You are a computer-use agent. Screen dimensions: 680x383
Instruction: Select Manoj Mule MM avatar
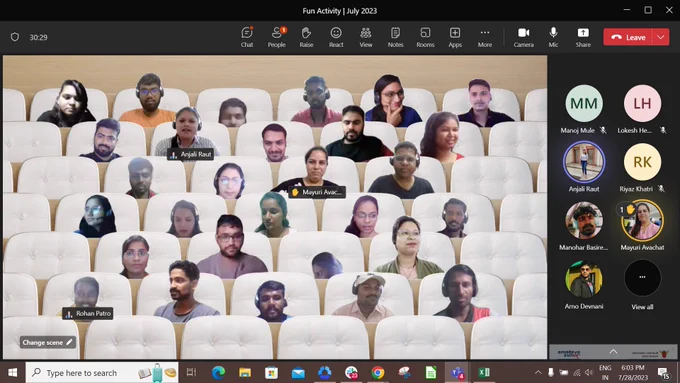[584, 103]
